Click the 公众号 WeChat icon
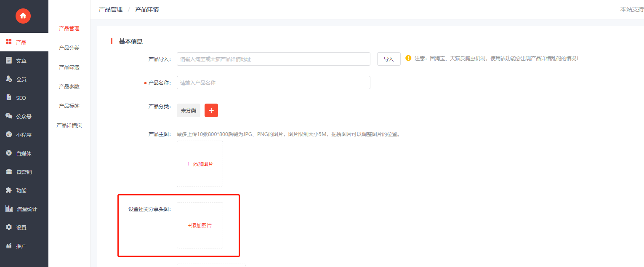 pyautogui.click(x=9, y=116)
